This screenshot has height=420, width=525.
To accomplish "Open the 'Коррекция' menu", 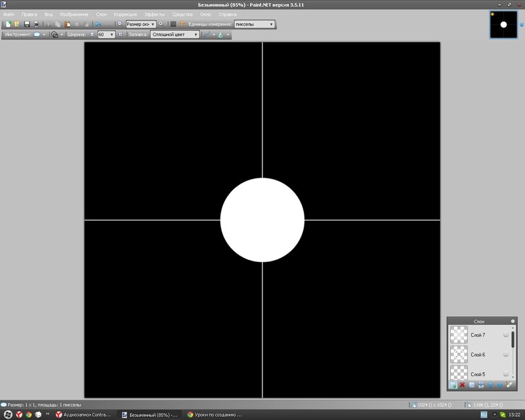I will click(x=125, y=14).
